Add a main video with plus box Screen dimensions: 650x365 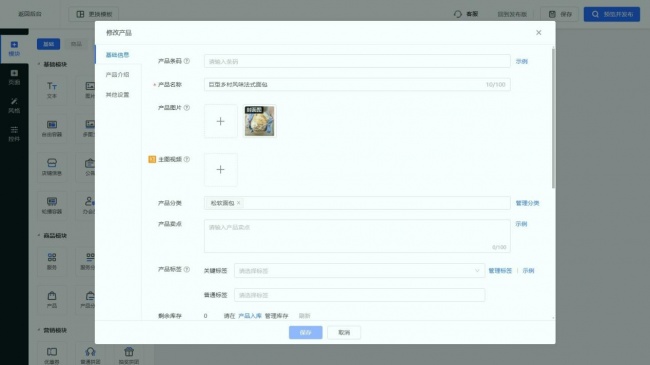pos(221,170)
